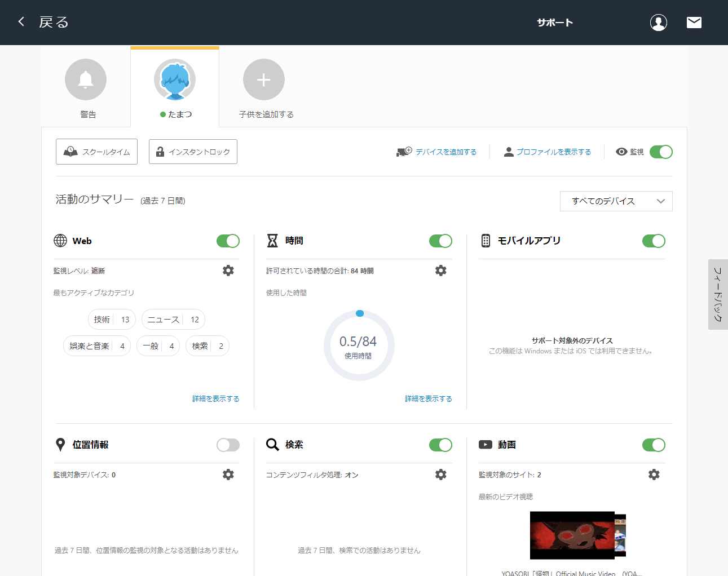
Task: Click the 娯楽と音楽 4 category chip
Action: pos(97,346)
